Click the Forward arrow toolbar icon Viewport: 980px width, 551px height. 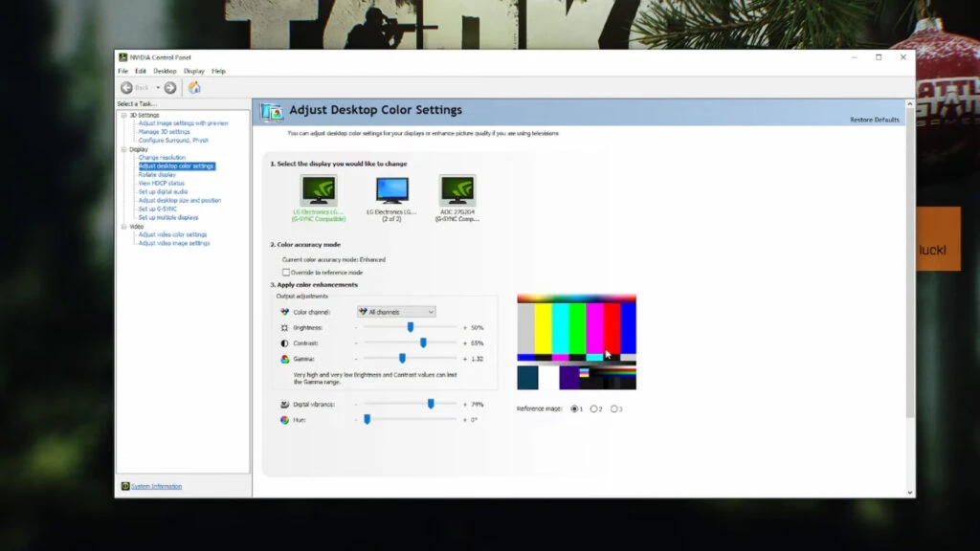170,88
